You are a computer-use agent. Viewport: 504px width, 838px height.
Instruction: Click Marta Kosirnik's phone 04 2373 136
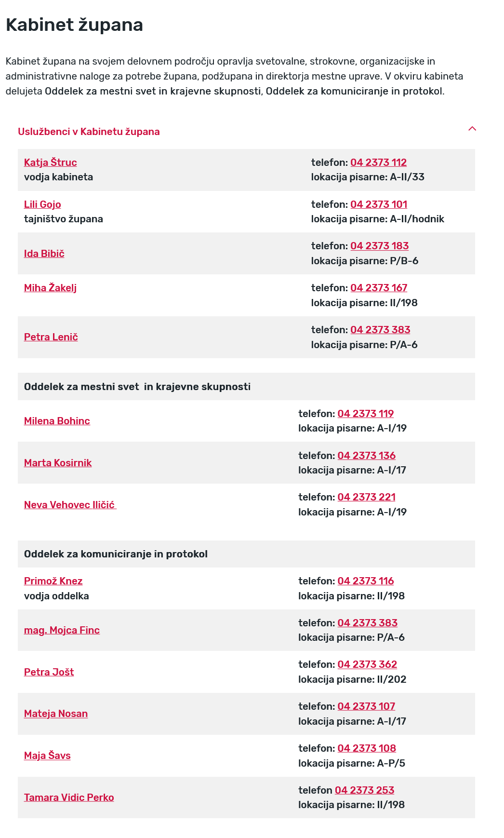366,456
